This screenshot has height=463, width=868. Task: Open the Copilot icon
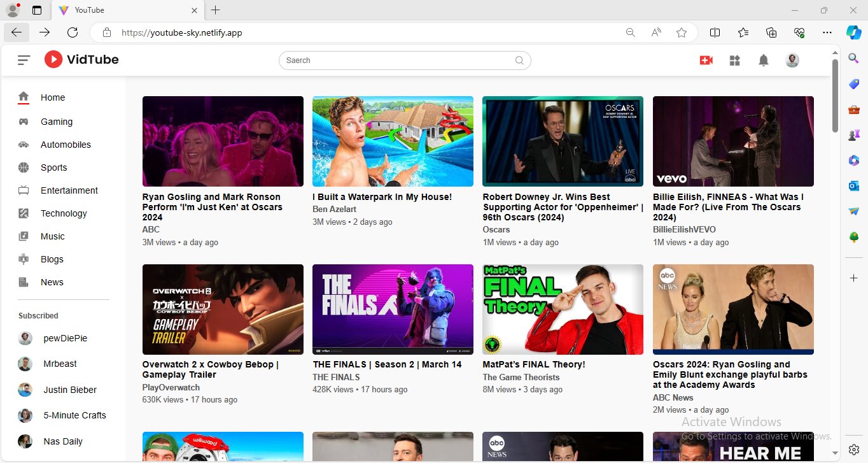(x=853, y=32)
